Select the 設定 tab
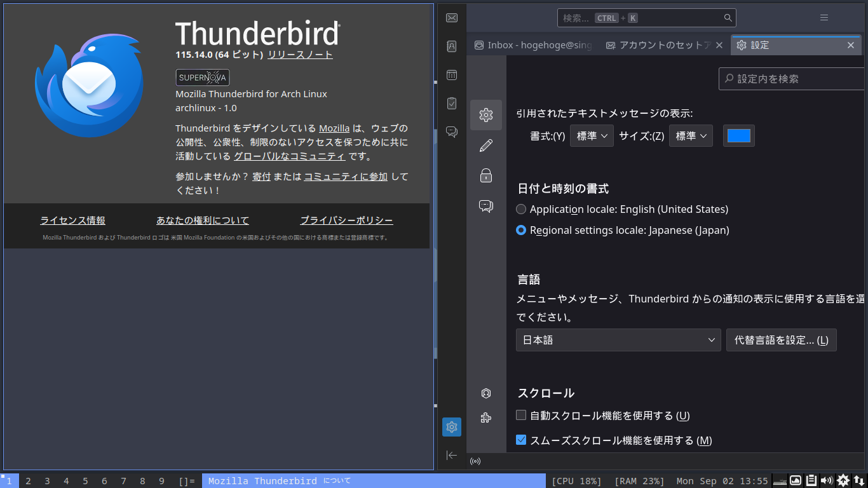 796,45
